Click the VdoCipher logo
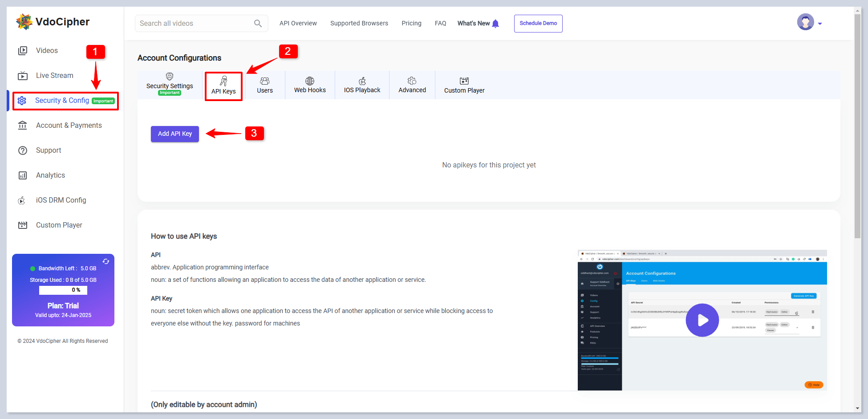This screenshot has height=419, width=868. pyautogui.click(x=53, y=22)
